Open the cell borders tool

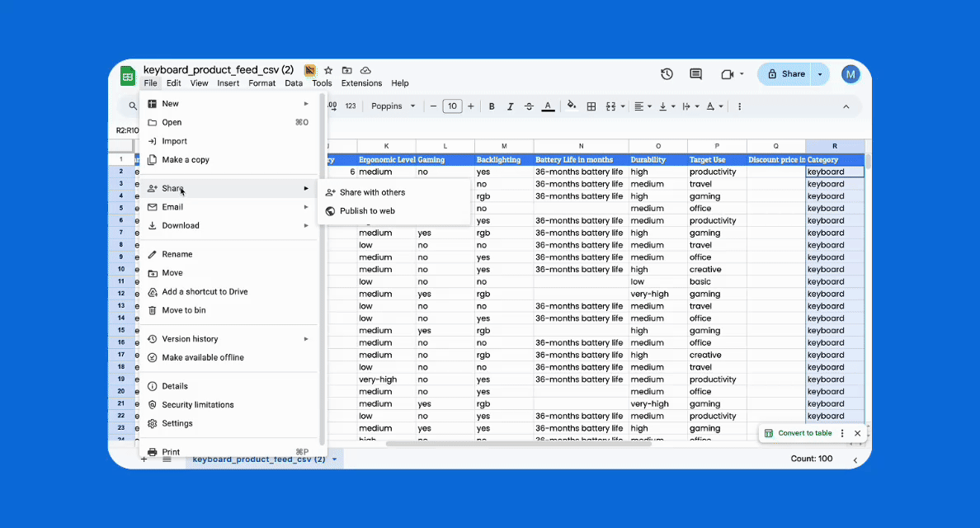(591, 106)
